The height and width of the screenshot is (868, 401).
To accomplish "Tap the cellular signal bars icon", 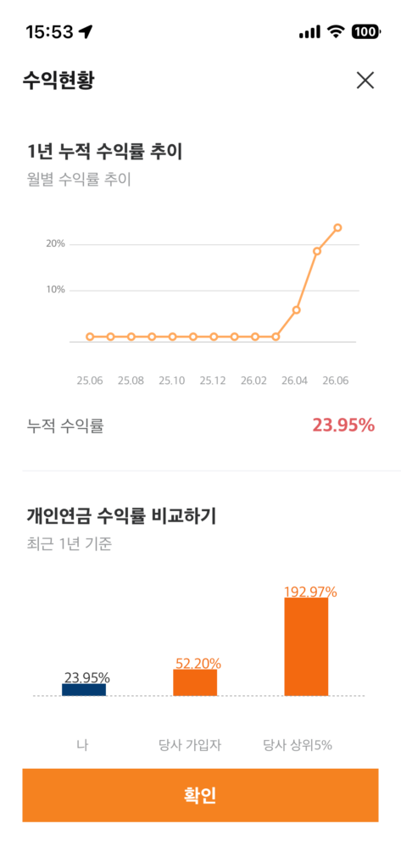I will tap(309, 33).
